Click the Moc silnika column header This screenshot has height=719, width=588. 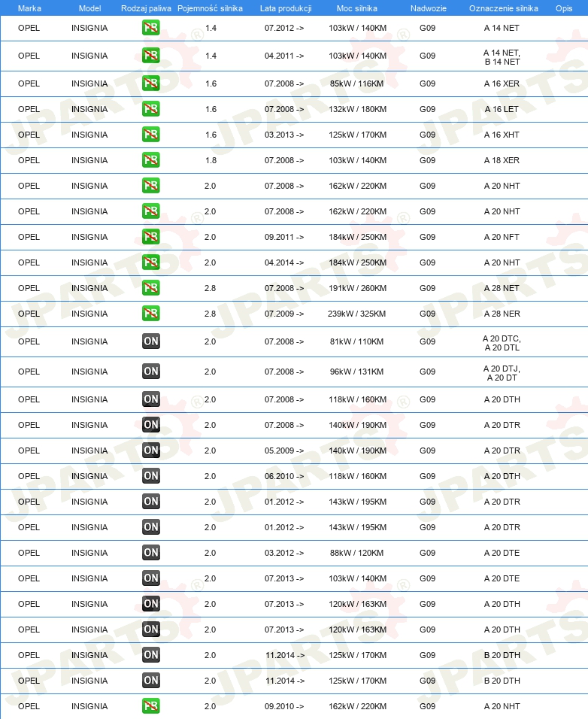click(x=357, y=8)
